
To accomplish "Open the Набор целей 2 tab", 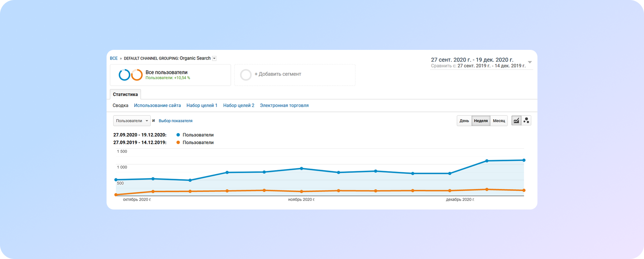I will (239, 105).
